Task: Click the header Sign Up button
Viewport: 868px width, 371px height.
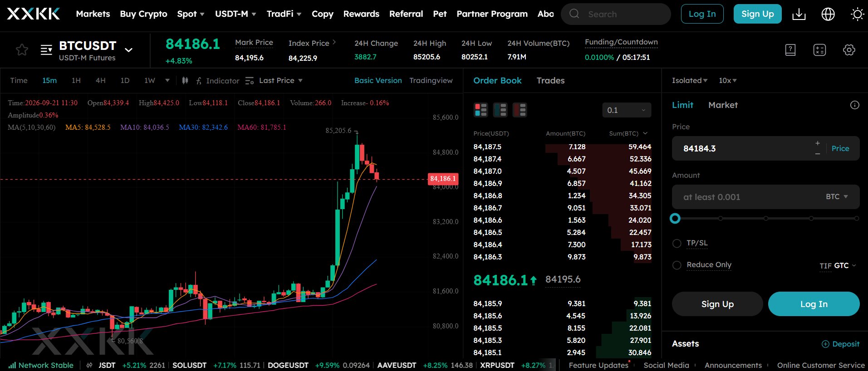Action: click(x=757, y=14)
